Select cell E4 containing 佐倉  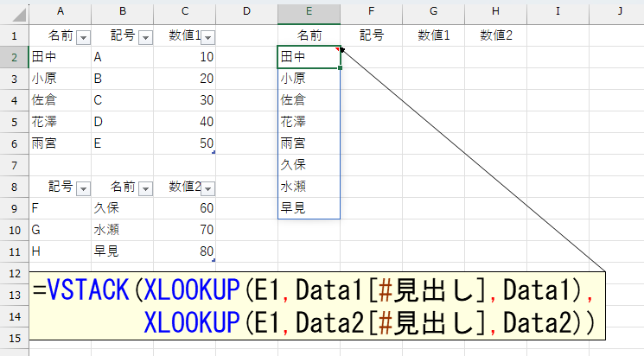[x=309, y=100]
